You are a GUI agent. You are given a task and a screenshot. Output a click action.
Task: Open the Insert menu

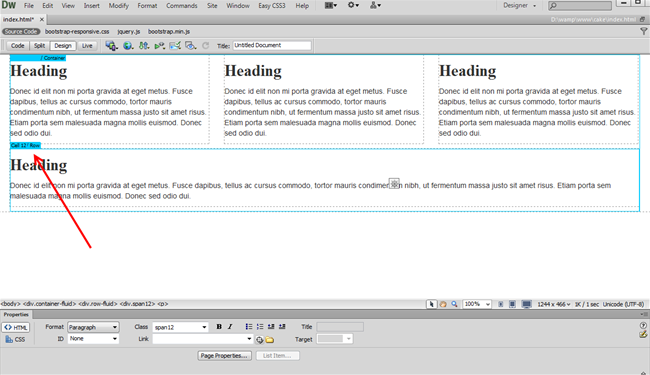pos(92,6)
